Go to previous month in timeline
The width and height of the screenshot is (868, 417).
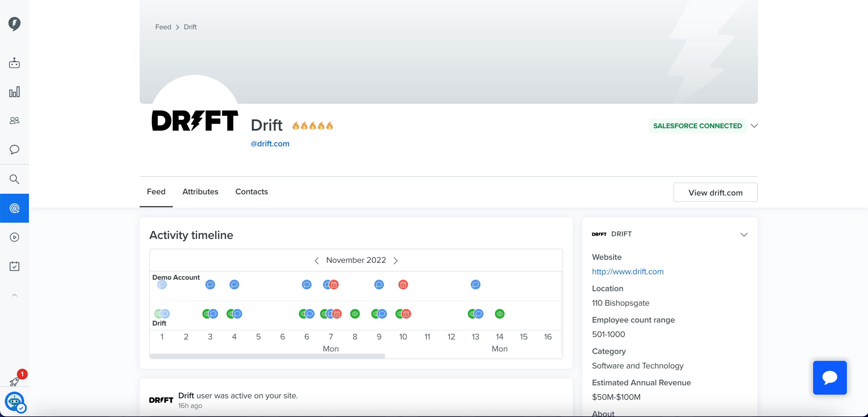pyautogui.click(x=316, y=261)
